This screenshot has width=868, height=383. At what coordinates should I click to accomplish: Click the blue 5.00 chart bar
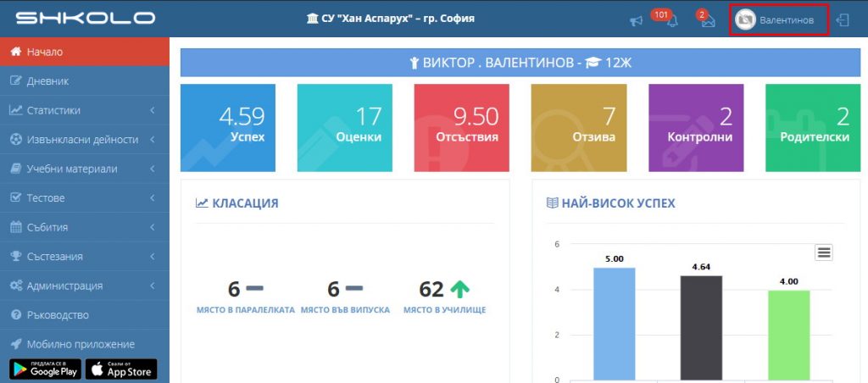coord(615,325)
